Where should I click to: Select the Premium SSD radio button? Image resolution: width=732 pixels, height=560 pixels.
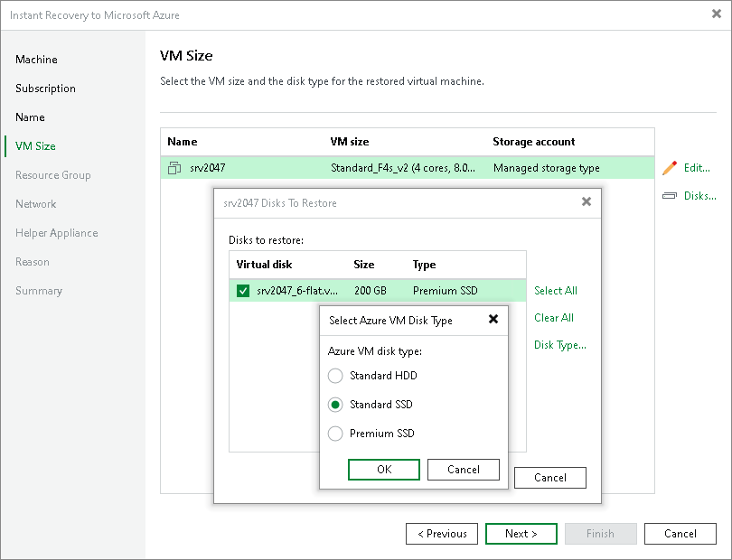(x=335, y=434)
